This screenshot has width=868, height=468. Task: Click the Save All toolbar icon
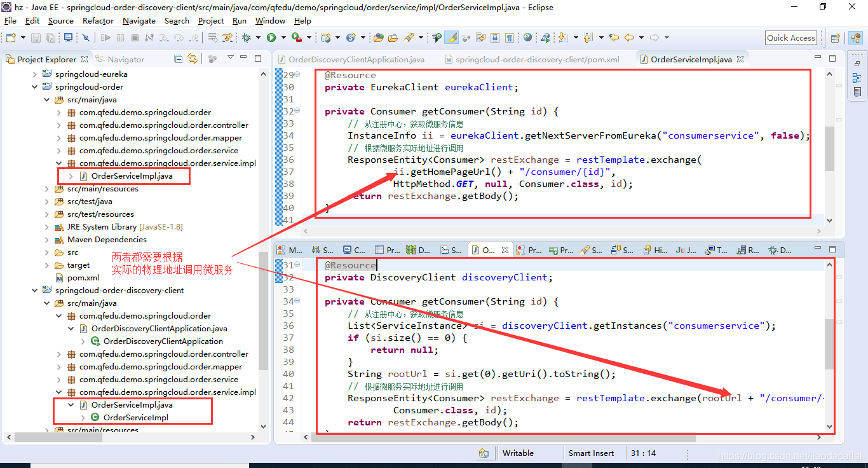[x=50, y=38]
